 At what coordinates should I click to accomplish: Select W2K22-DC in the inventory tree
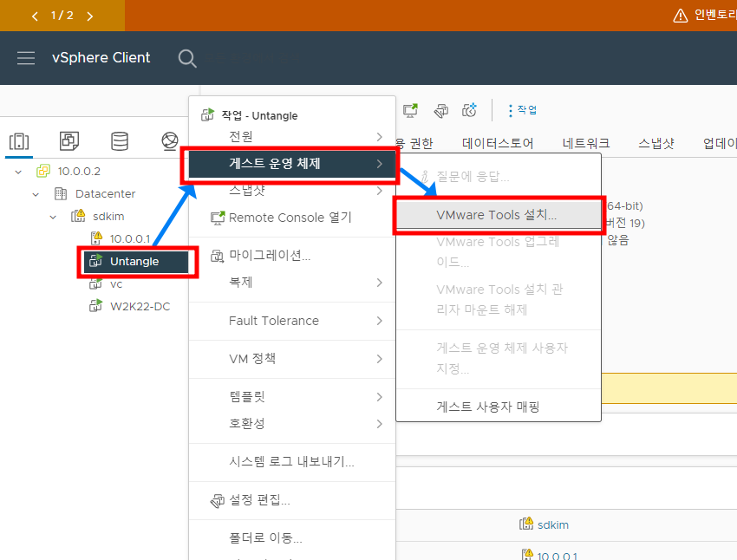pyautogui.click(x=140, y=306)
